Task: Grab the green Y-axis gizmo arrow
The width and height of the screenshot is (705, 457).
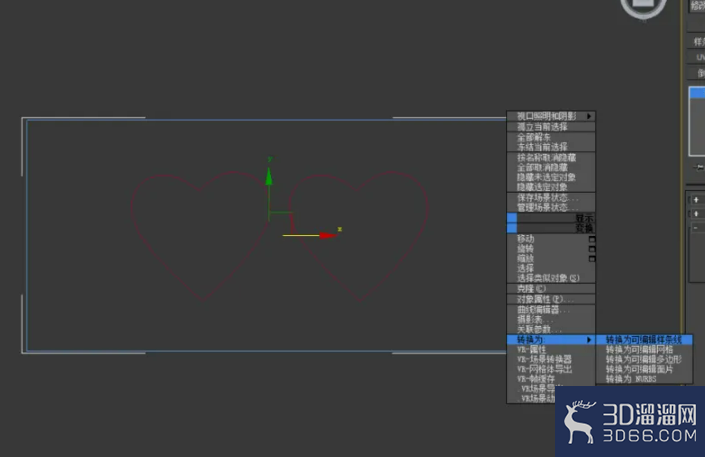Action: coord(269,176)
